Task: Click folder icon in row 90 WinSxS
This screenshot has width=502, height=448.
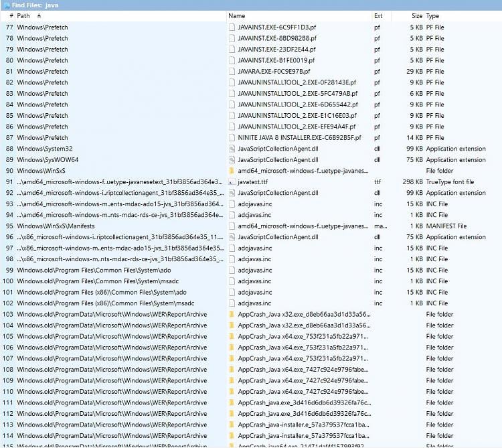Action: click(x=232, y=171)
